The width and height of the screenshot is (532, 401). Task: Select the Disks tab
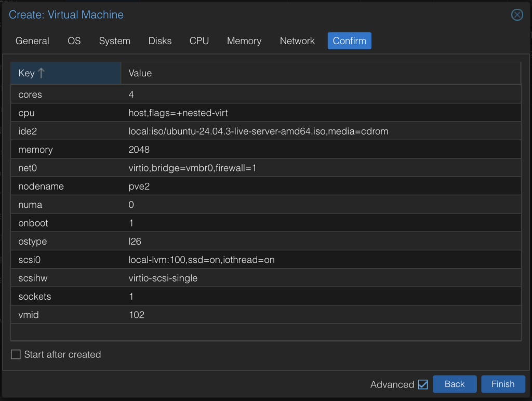tap(160, 41)
